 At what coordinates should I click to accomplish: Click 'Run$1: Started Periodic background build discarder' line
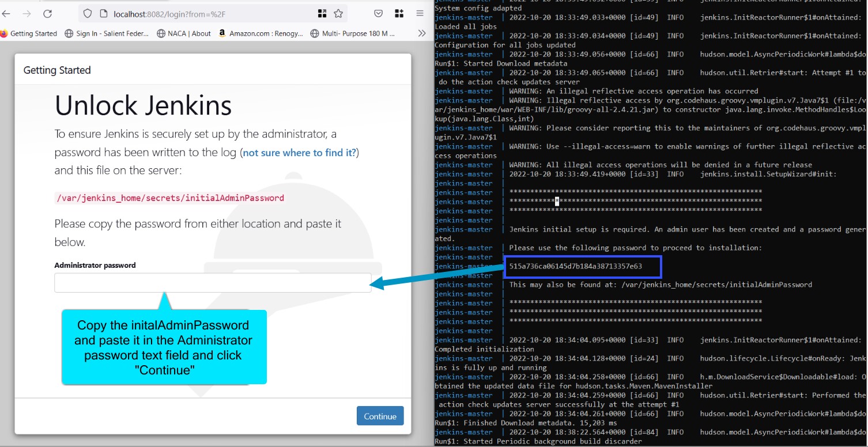click(538, 441)
